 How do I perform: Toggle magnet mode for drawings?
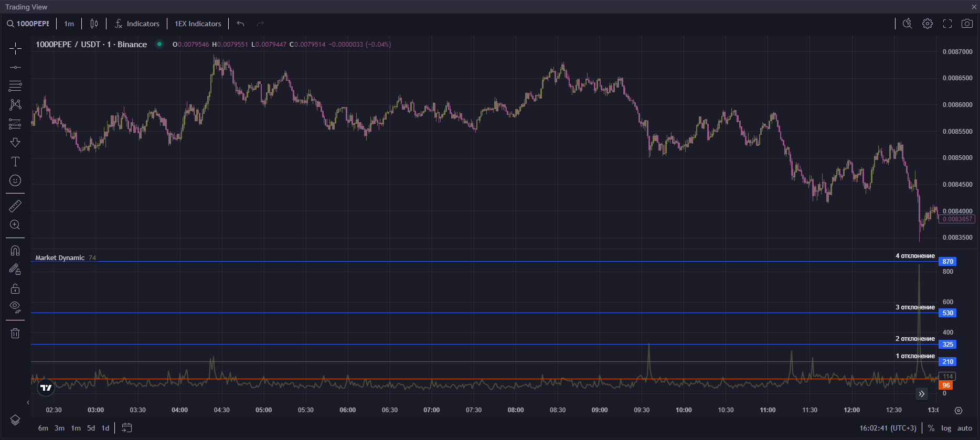15,251
